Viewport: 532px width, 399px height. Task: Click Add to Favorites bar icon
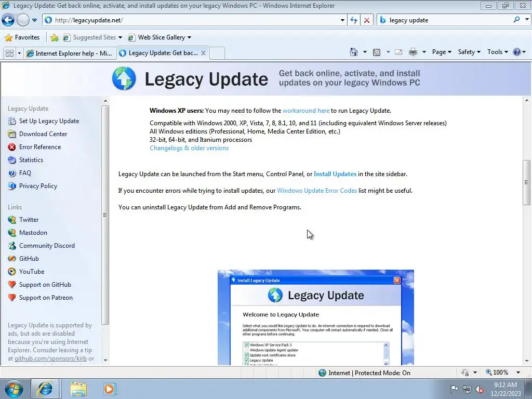click(54, 37)
